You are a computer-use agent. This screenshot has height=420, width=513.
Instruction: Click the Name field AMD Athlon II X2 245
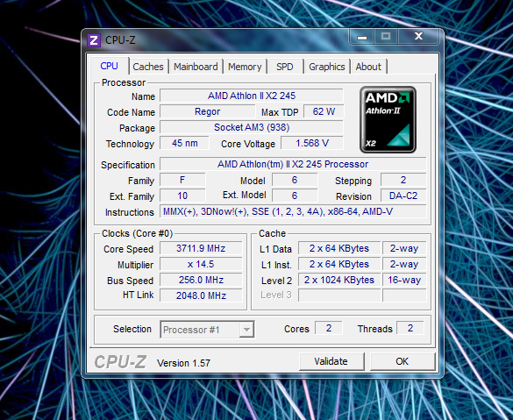click(x=252, y=96)
